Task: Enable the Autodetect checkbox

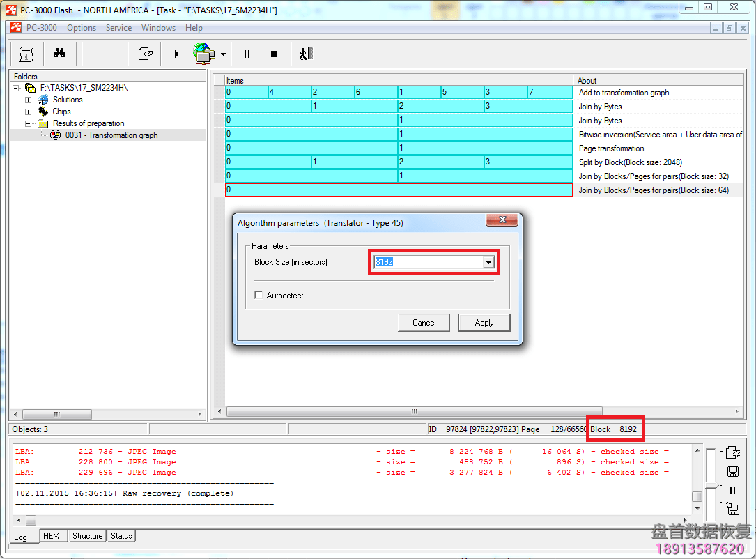Action: click(259, 296)
